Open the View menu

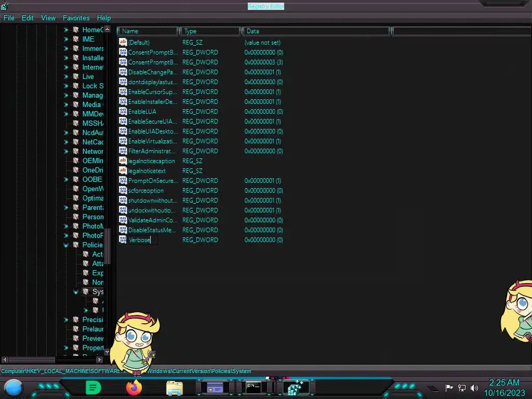[x=48, y=18]
